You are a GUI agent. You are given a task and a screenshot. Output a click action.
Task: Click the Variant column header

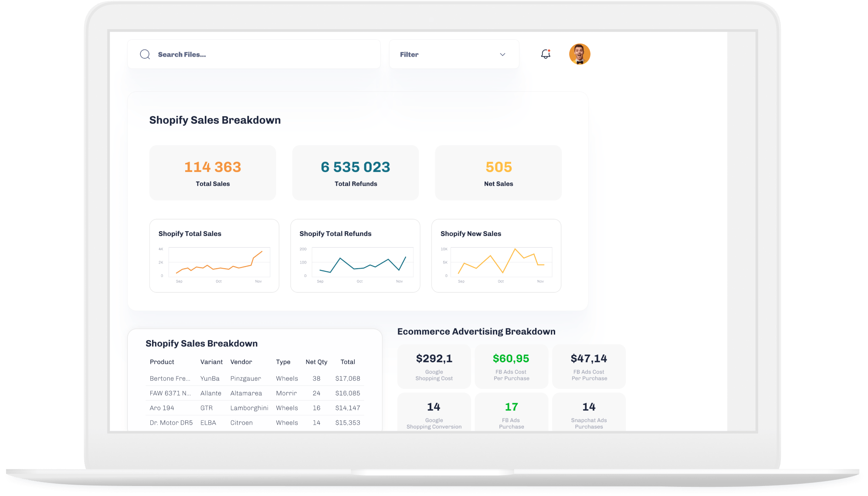point(211,362)
